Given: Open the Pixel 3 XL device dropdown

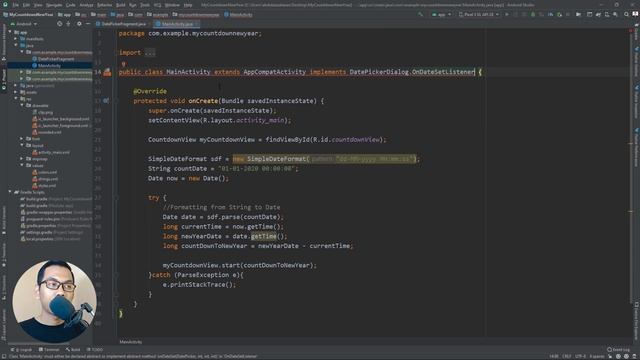Looking at the screenshot, I should (x=478, y=15).
